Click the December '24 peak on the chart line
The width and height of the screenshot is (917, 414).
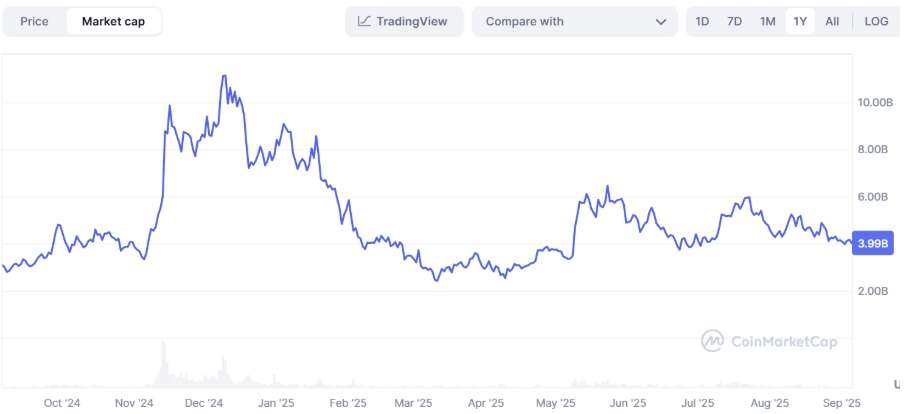[223, 76]
